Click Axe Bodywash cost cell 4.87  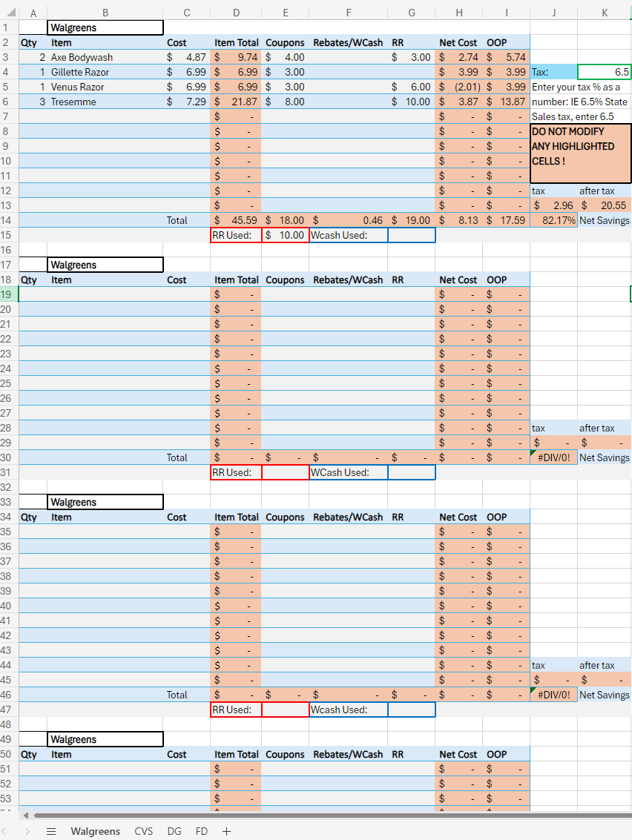[x=186, y=57]
